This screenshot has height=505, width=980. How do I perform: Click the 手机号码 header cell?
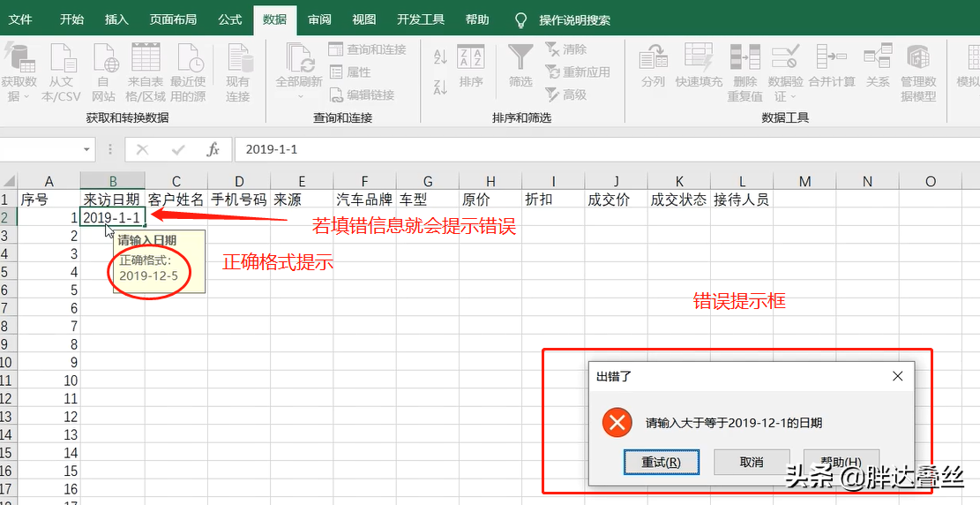239,200
